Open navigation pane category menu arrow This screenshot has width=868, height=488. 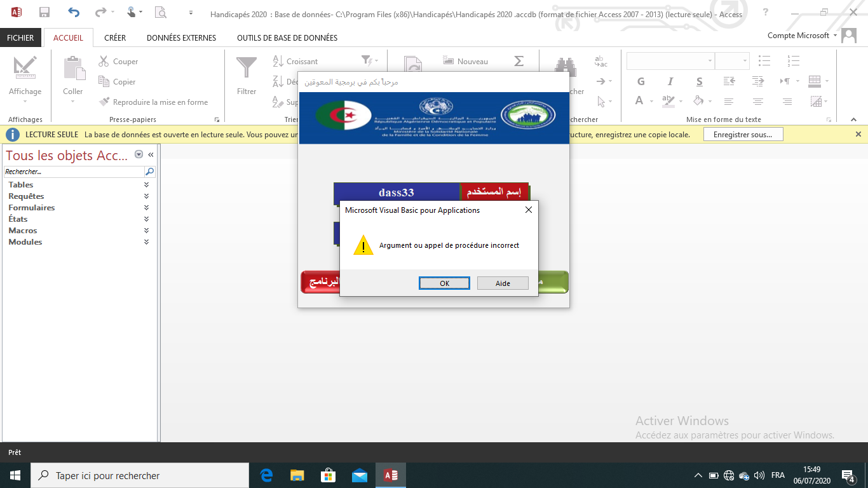(x=139, y=155)
